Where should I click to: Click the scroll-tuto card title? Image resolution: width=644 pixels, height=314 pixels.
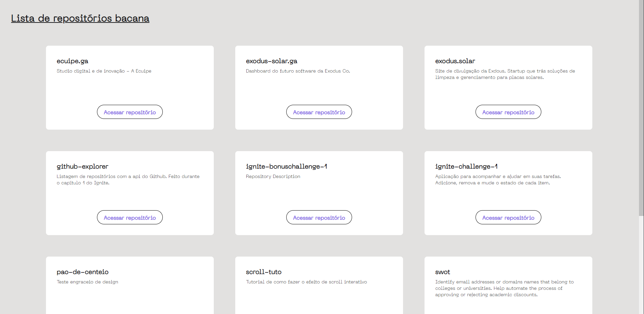264,272
